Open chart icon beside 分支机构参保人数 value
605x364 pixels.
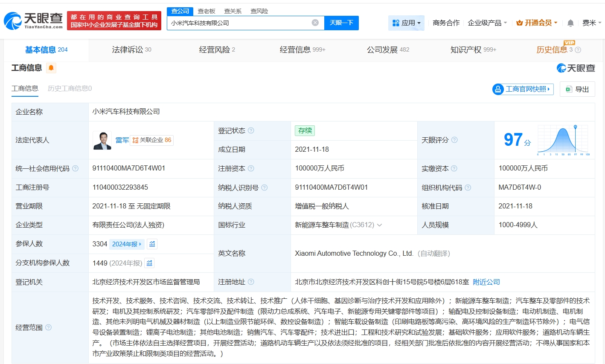point(149,263)
